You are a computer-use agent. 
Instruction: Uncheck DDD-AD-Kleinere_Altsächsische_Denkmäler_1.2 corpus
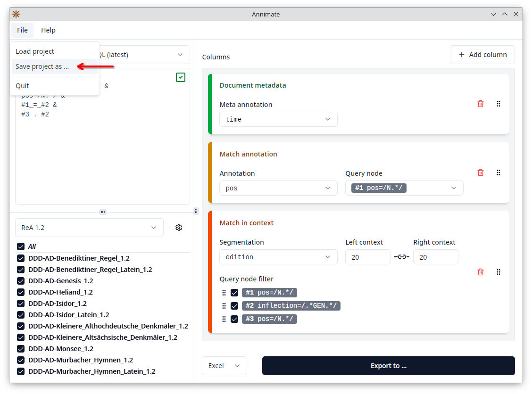point(21,338)
